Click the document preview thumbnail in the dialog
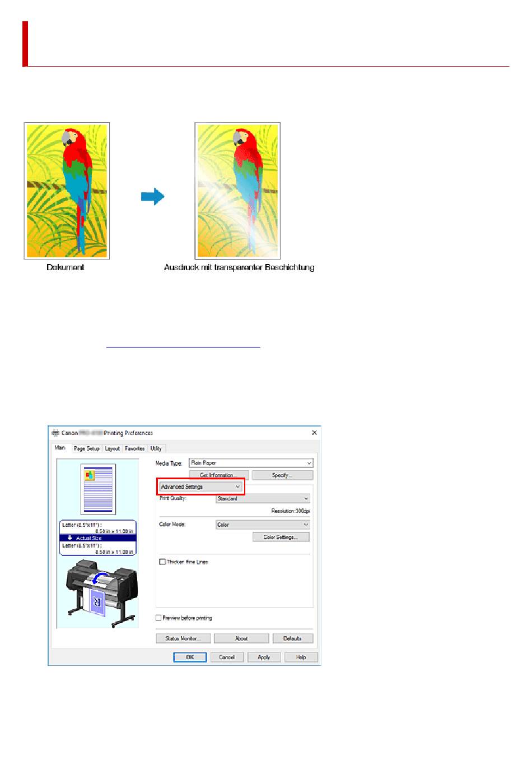The width and height of the screenshot is (532, 783). 98,489
